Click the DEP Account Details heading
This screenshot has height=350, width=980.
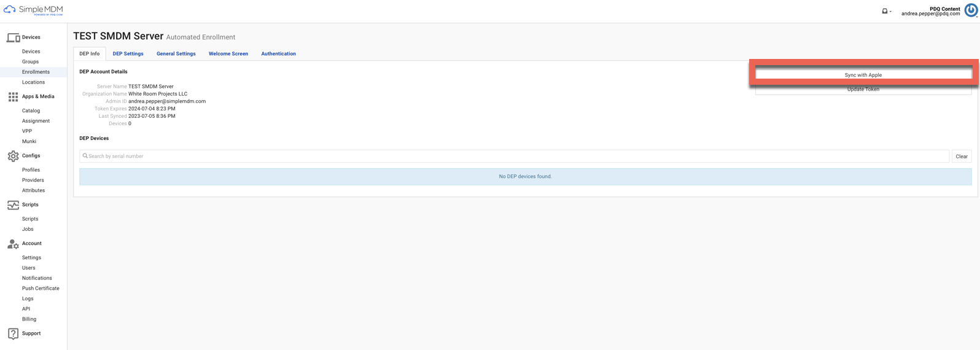click(103, 72)
